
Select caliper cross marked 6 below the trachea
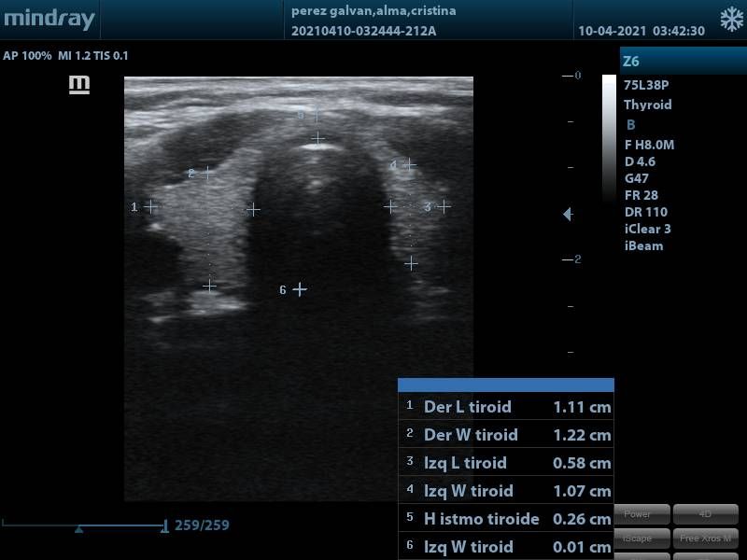299,289
